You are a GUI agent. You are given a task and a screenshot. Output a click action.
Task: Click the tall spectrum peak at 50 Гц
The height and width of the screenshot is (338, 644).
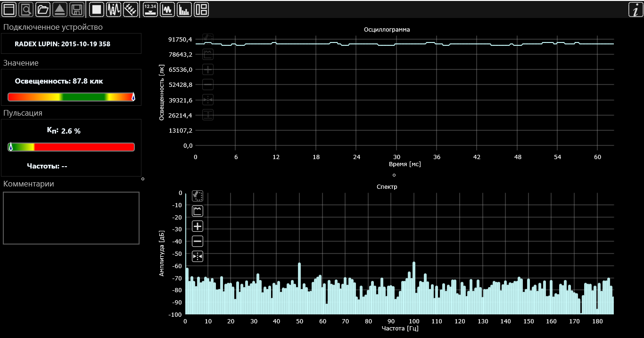pyautogui.click(x=299, y=288)
